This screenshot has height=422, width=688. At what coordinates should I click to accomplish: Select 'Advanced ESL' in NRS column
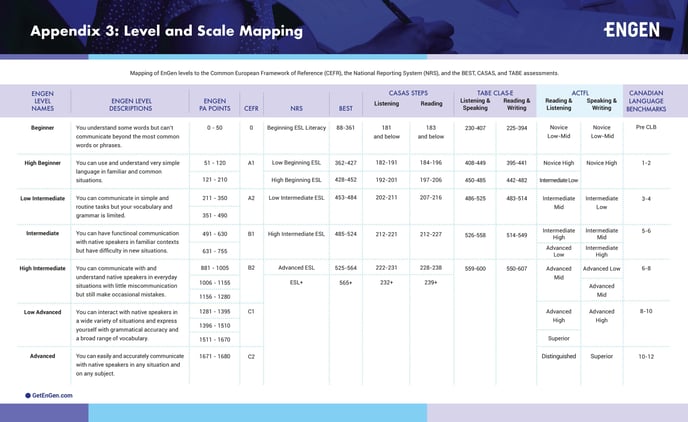(x=296, y=268)
